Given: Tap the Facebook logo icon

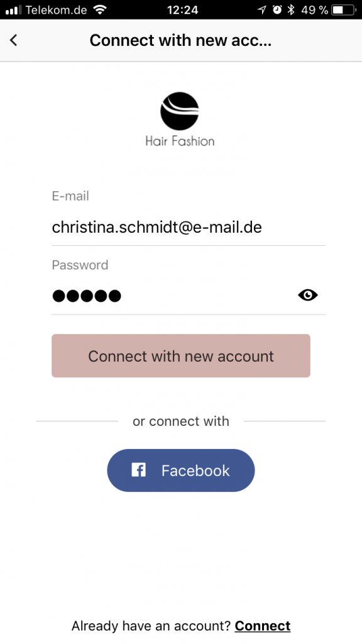Looking at the screenshot, I should pos(138,470).
